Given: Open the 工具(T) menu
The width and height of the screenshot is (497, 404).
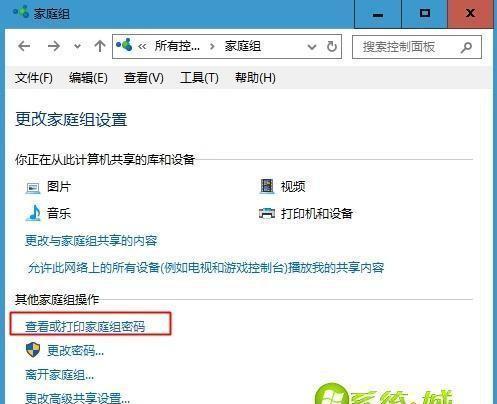Looking at the screenshot, I should (x=199, y=78).
